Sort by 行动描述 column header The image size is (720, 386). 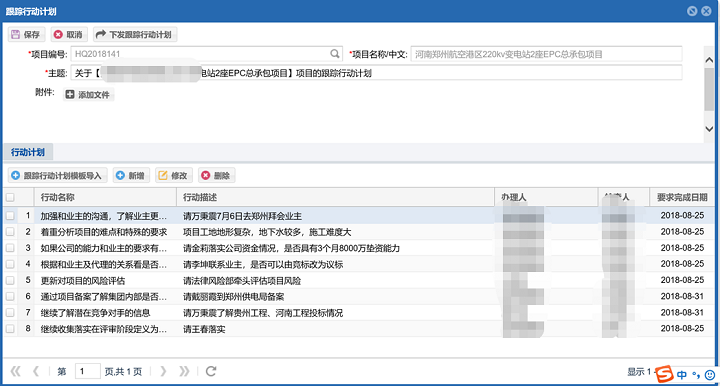pos(335,197)
